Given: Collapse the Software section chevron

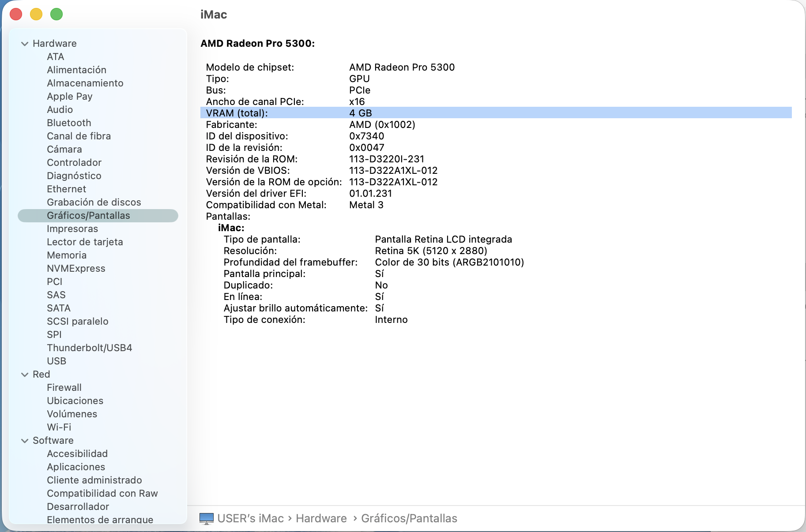Looking at the screenshot, I should [x=25, y=441].
